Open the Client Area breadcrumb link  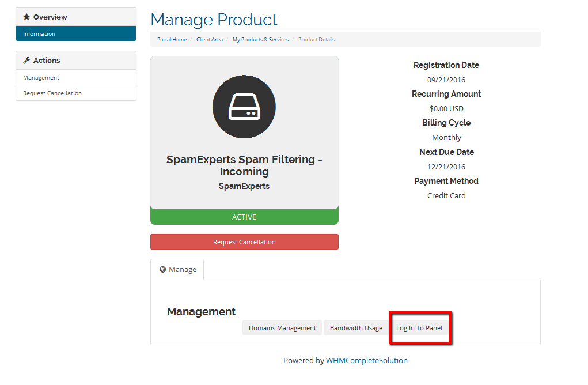210,39
